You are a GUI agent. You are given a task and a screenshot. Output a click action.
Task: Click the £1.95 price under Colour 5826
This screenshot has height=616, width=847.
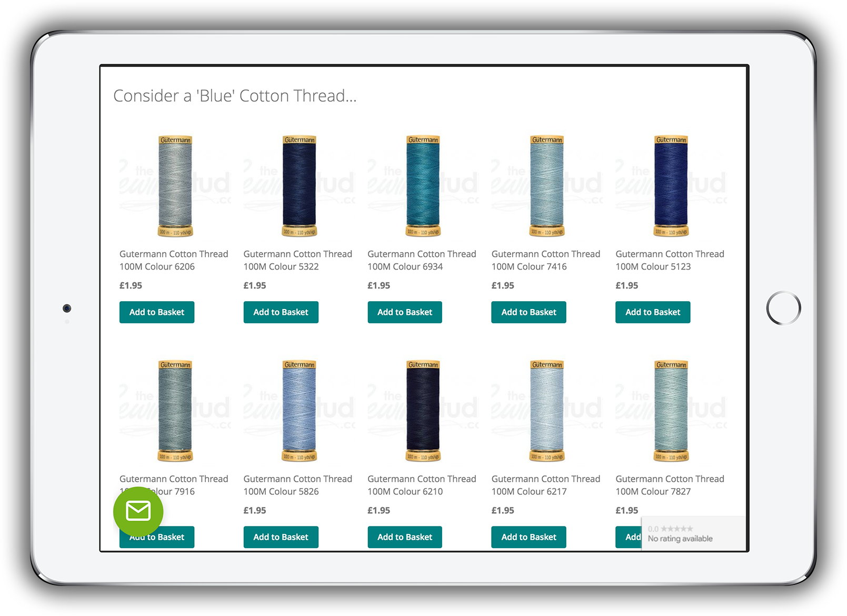click(255, 510)
